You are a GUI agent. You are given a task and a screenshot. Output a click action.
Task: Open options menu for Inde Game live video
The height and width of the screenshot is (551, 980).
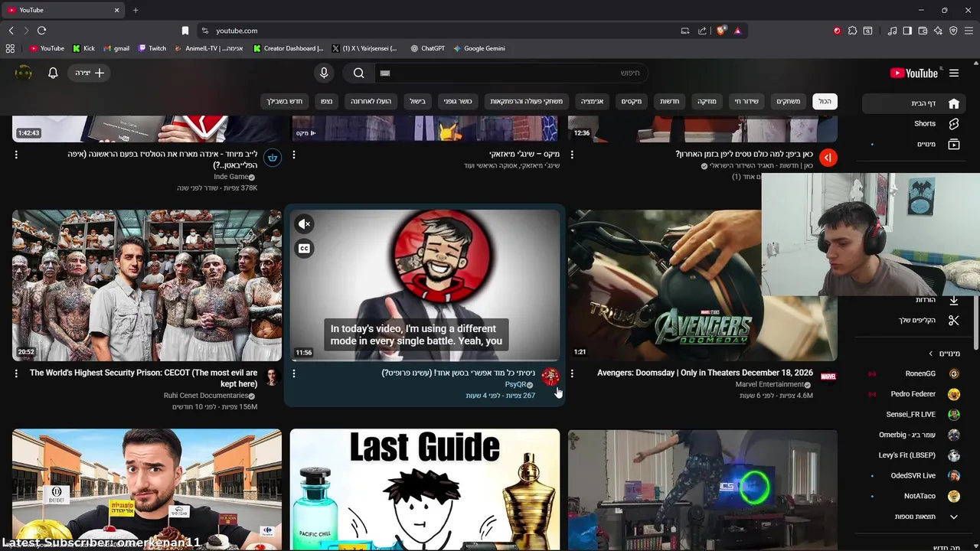point(16,155)
